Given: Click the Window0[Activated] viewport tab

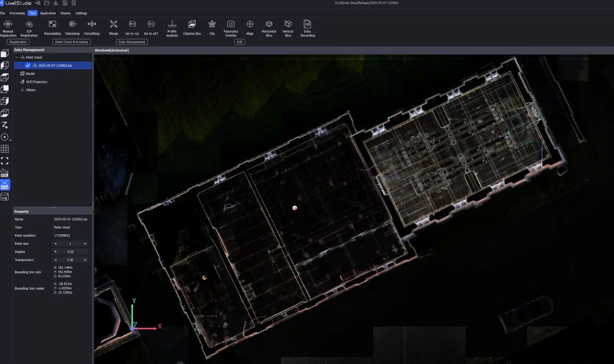Looking at the screenshot, I should coord(112,50).
